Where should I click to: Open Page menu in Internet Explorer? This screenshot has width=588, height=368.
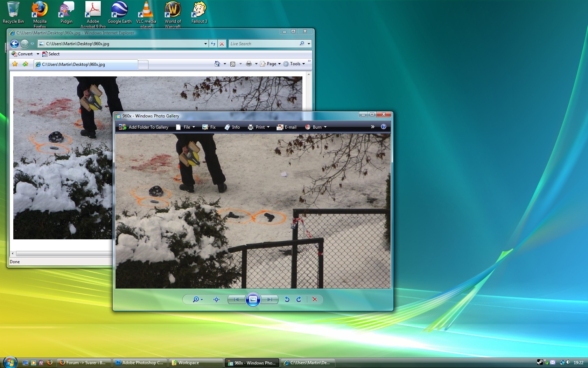[x=271, y=64]
